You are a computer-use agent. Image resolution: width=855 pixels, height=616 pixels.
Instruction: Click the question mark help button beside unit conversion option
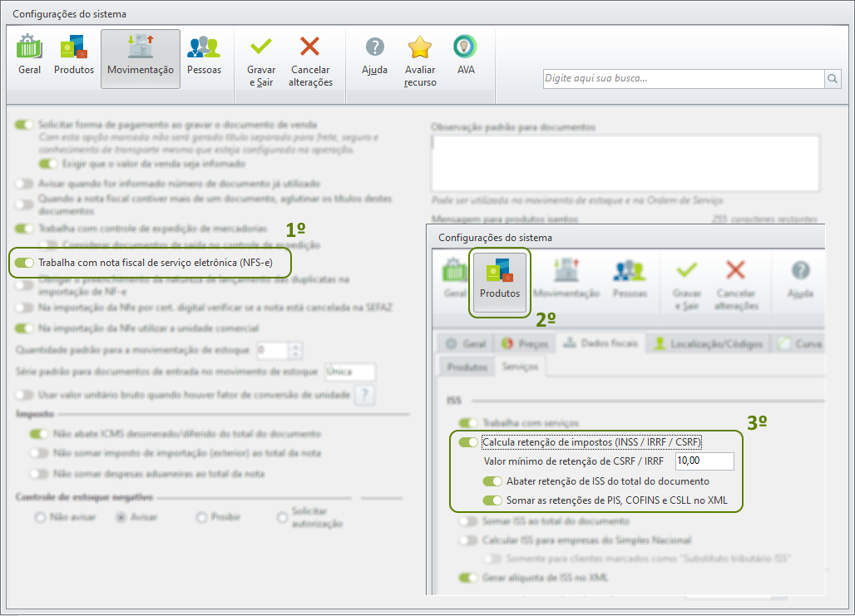tap(365, 395)
